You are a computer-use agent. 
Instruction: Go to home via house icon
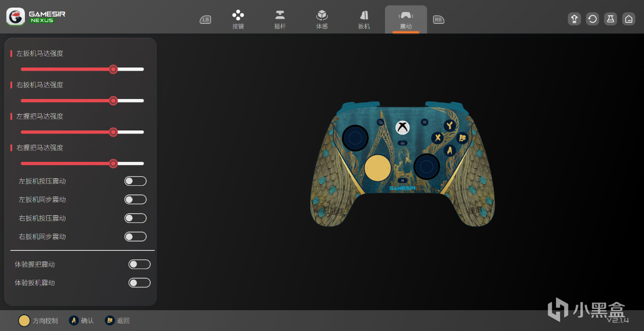click(629, 19)
